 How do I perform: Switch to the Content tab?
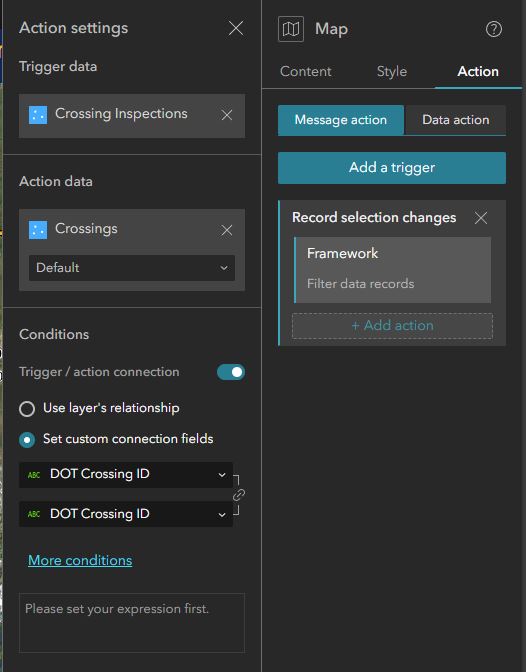(305, 71)
